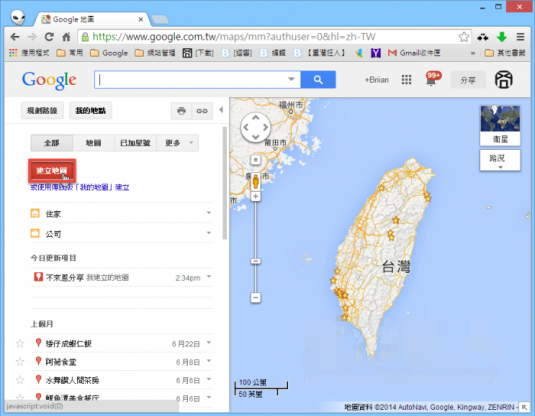Open the Apps grid bookmark icon
The image size is (535, 416).
13,53
